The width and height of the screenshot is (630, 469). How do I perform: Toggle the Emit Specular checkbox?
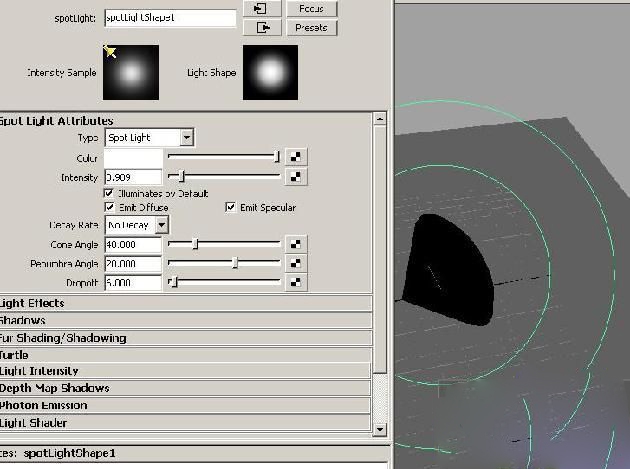[230, 207]
